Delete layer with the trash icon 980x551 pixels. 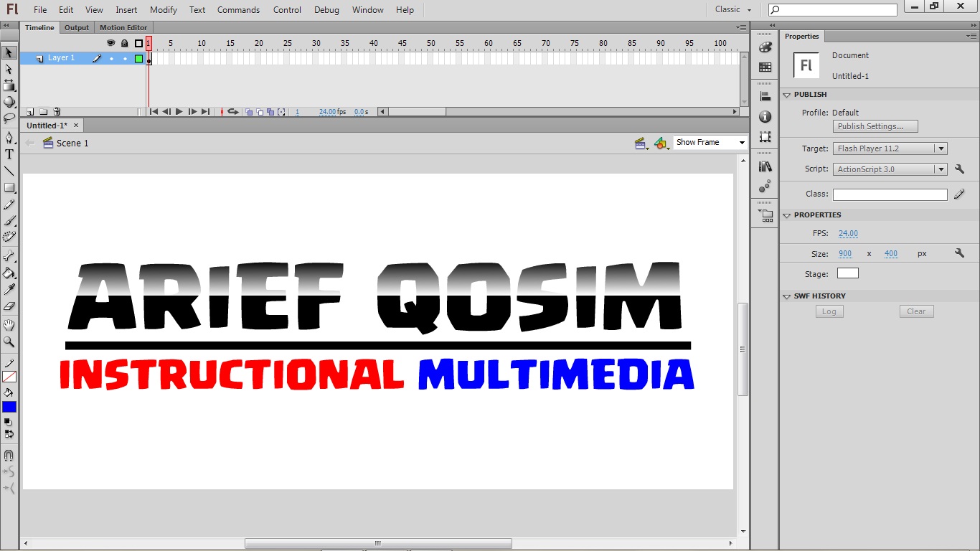click(x=57, y=112)
